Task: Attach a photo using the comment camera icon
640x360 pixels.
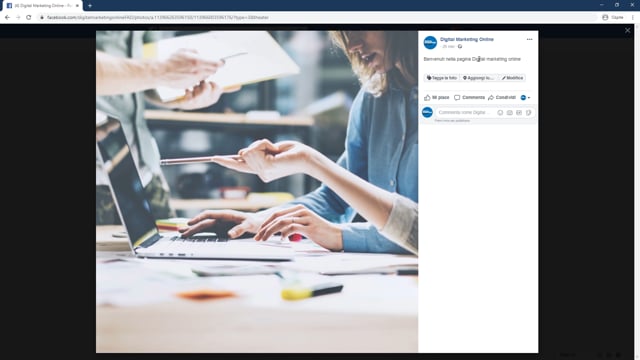Action: click(509, 113)
